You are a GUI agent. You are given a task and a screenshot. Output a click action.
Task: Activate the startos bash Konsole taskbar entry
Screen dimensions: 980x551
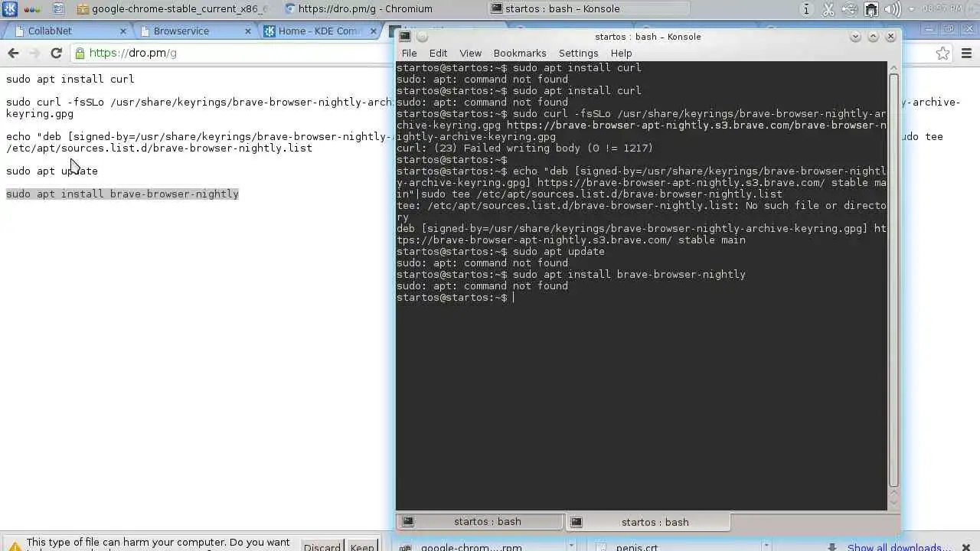point(588,9)
